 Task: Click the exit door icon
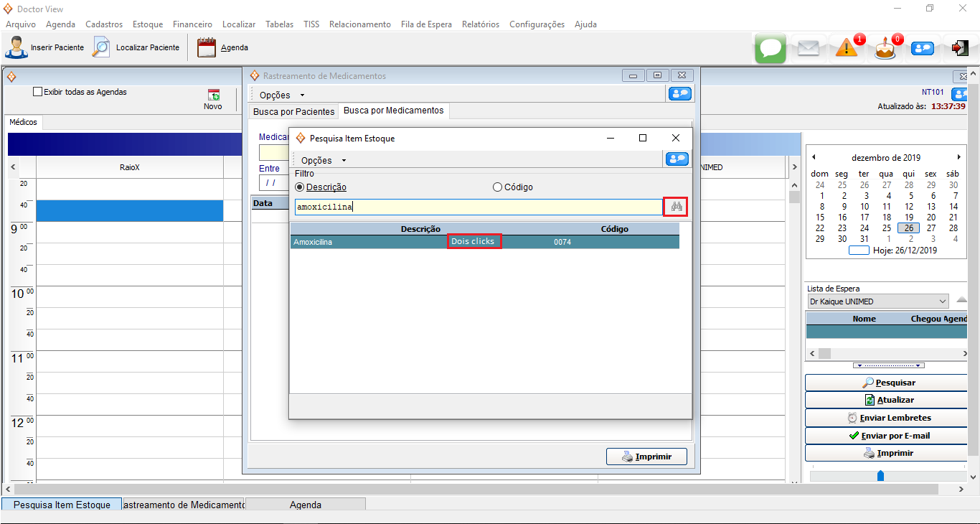pyautogui.click(x=959, y=48)
